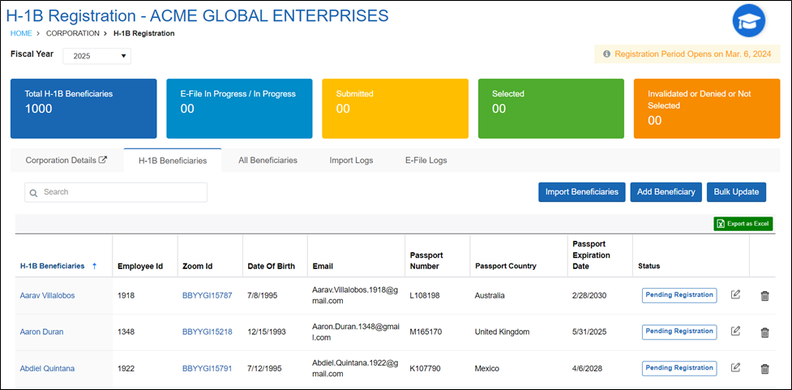Click Pending Registration status for Abdiel Quintana
The width and height of the screenshot is (792, 390).
pyautogui.click(x=679, y=368)
